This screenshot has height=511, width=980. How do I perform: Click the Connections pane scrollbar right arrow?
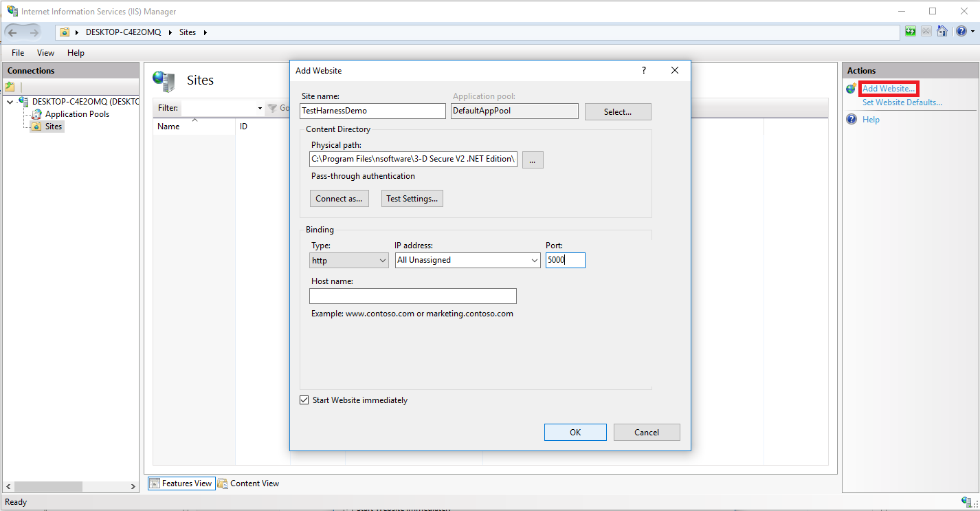pos(134,486)
